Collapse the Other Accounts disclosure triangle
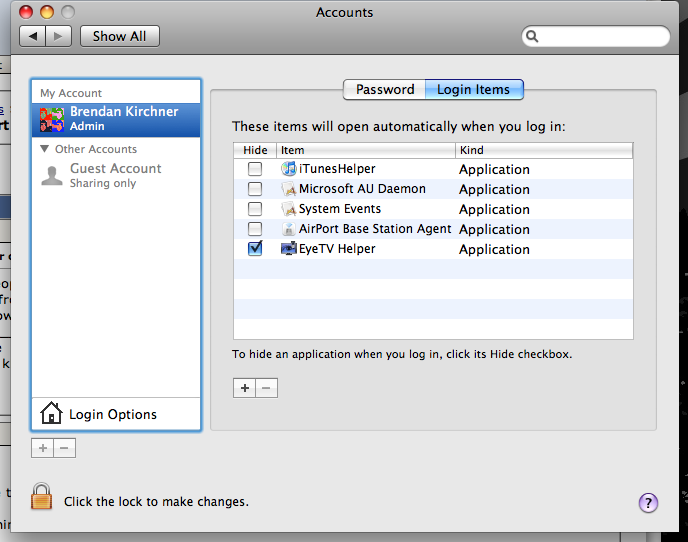 point(45,149)
